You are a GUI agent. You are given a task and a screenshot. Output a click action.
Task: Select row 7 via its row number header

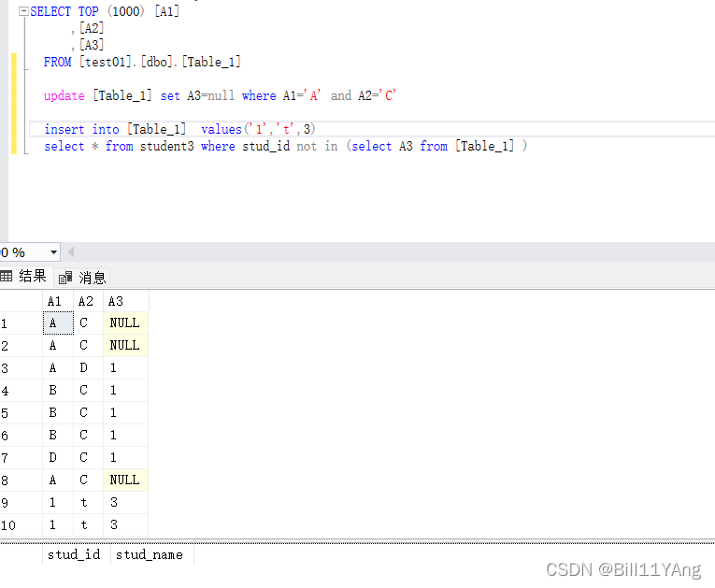tap(21, 457)
